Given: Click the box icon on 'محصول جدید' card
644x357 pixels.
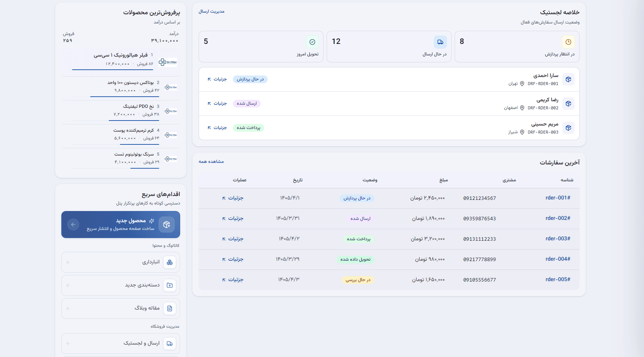Looking at the screenshot, I should tap(167, 225).
